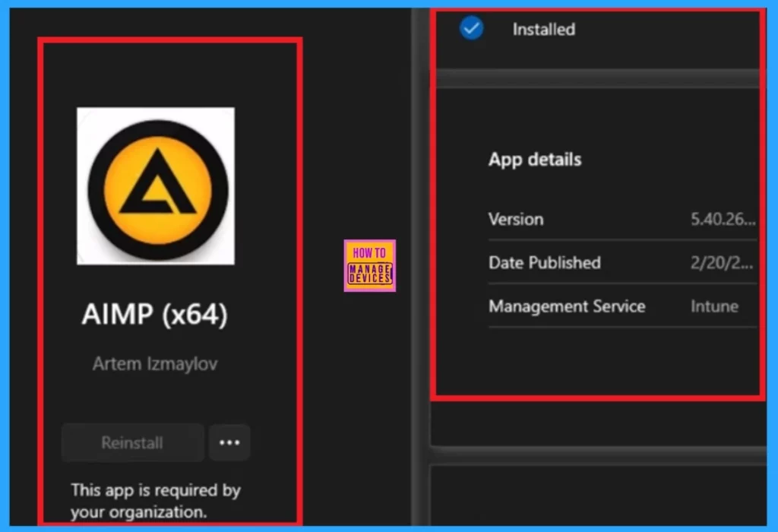778x532 pixels.
Task: Click the blue Installed checkmark icon
Action: click(471, 28)
